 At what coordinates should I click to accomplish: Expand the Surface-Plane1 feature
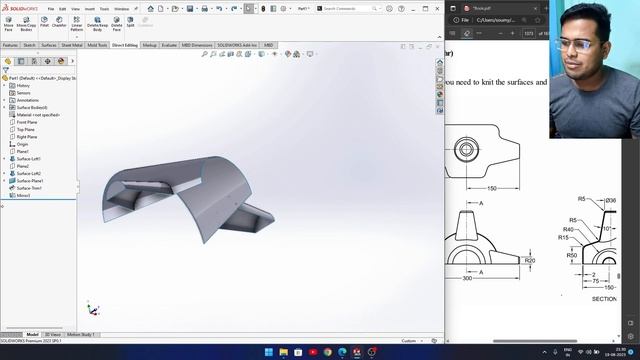coord(4,181)
